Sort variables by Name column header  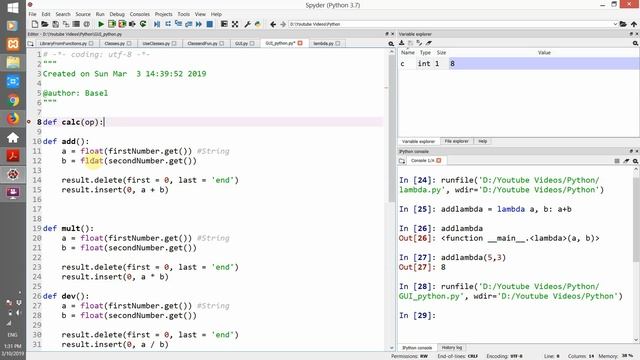[x=408, y=53]
